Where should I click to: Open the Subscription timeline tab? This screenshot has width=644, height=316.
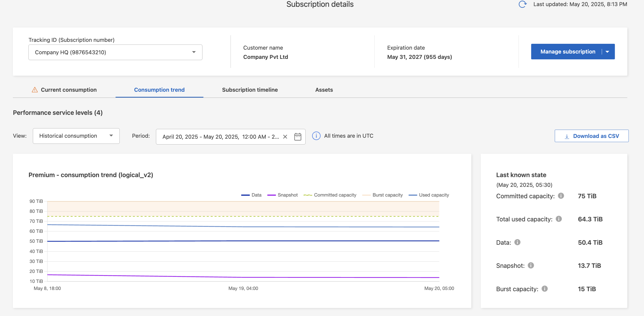click(250, 90)
